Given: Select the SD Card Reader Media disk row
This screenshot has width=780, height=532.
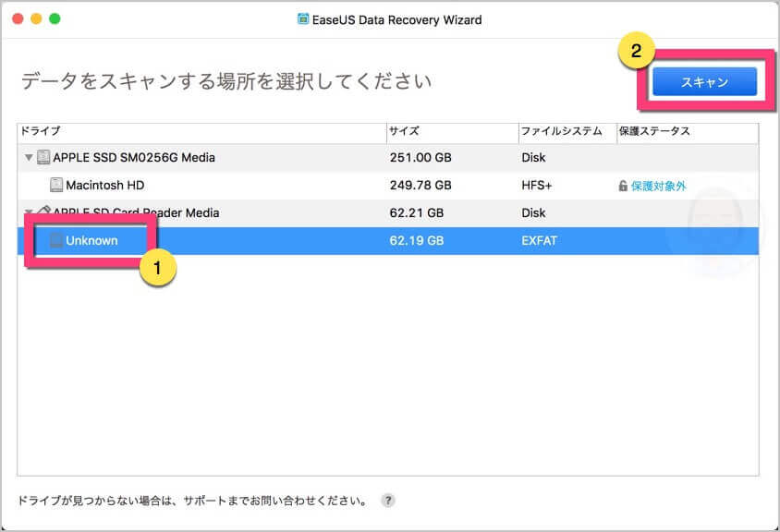Looking at the screenshot, I should click(x=388, y=213).
